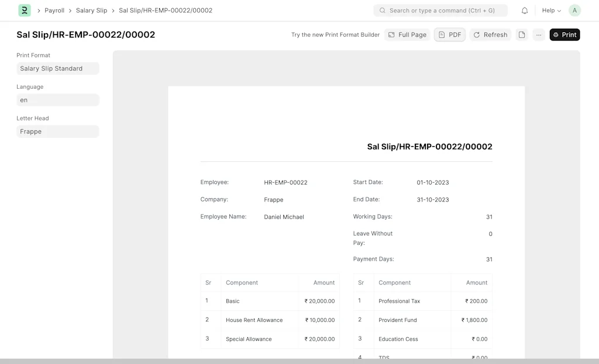Open the Print Format selector
This screenshot has width=599, height=364.
coord(57,68)
